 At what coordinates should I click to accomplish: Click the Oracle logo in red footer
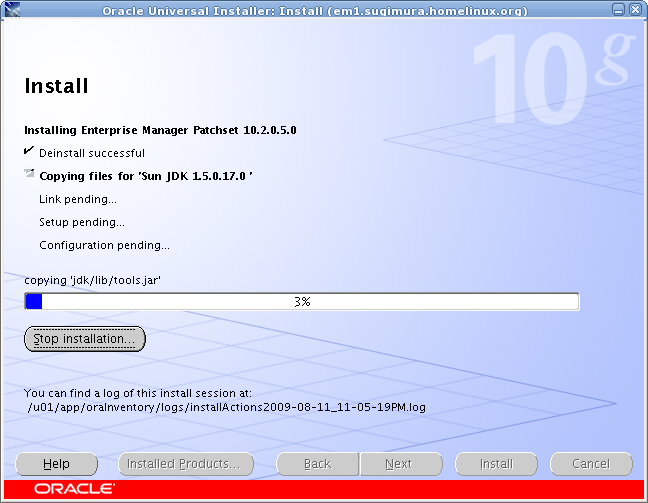click(74, 489)
